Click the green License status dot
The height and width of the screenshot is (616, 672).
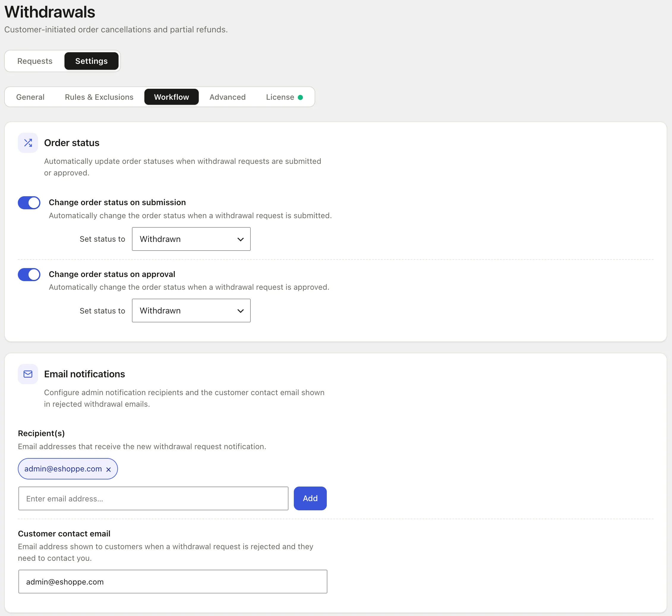[x=300, y=97]
